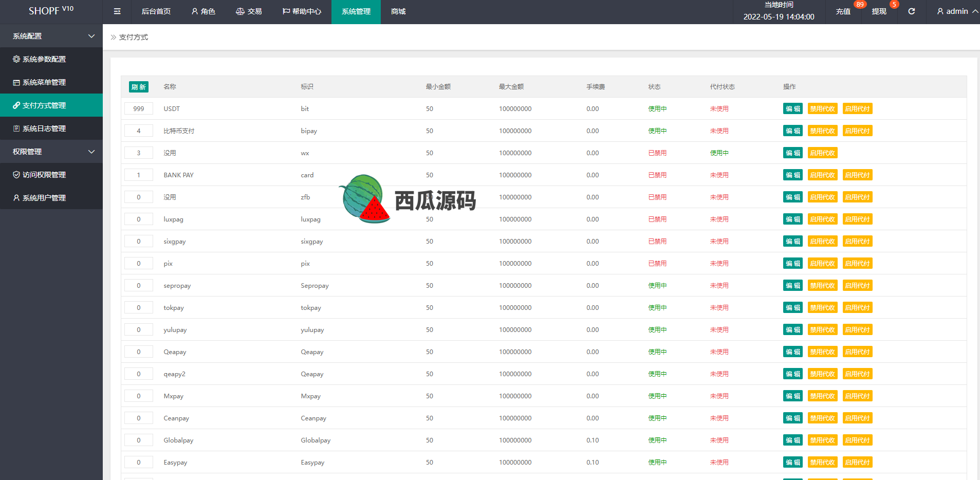Viewport: 980px width, 480px height.
Task: Open the admin user menu
Action: (957, 11)
